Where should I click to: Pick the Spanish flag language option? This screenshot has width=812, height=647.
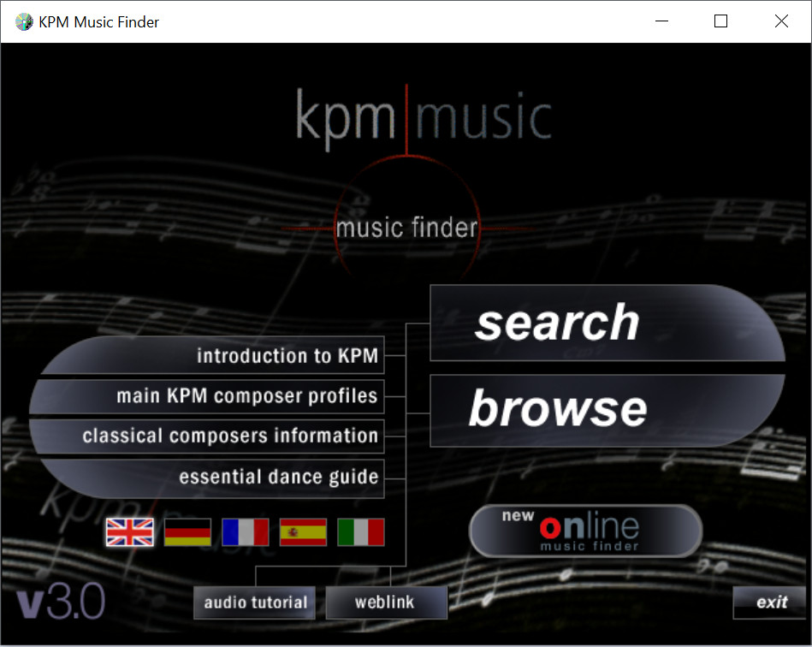point(303,532)
